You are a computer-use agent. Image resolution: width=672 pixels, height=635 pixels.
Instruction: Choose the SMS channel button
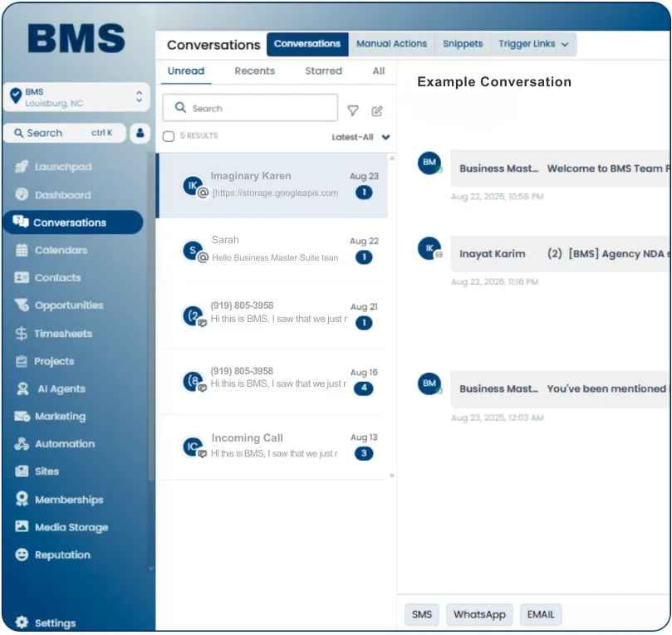point(422,614)
